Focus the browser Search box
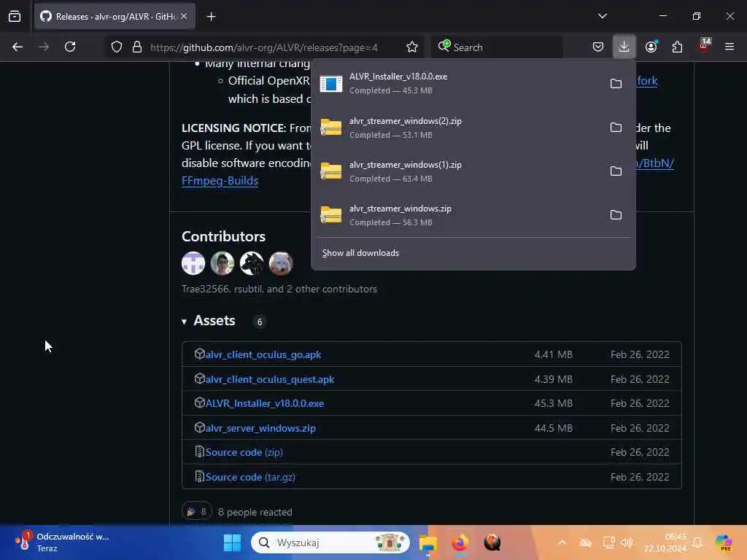Viewport: 747px width, 560px height. 496,47
